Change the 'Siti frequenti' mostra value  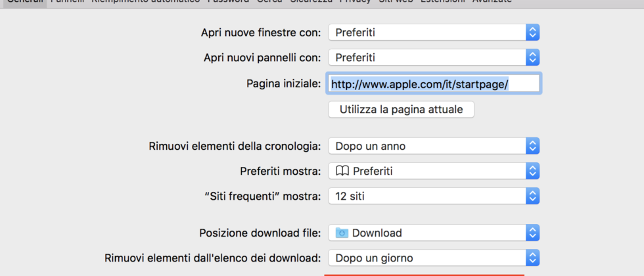433,196
